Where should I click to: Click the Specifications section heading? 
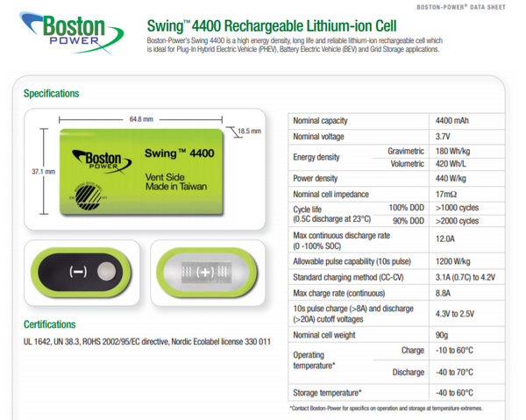point(51,93)
